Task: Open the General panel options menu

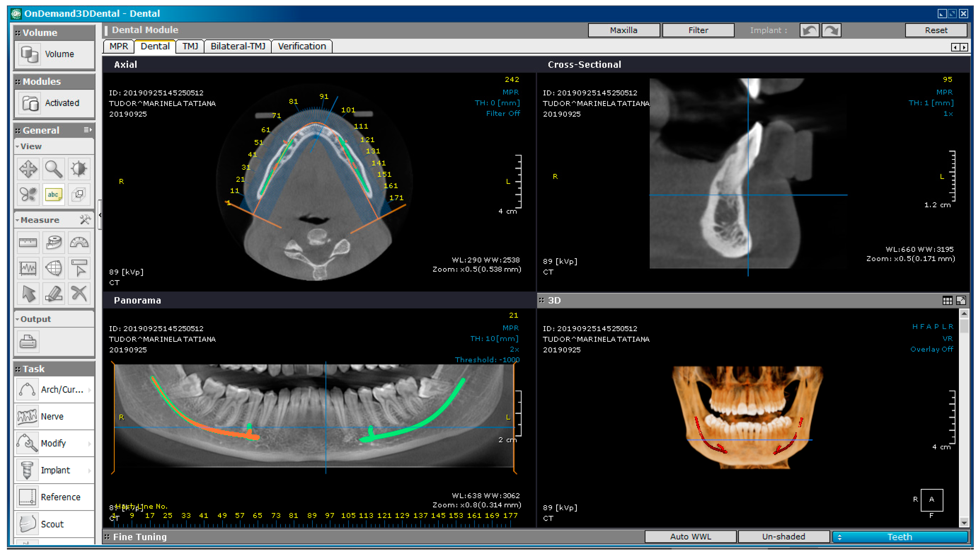Action: pos(88,130)
